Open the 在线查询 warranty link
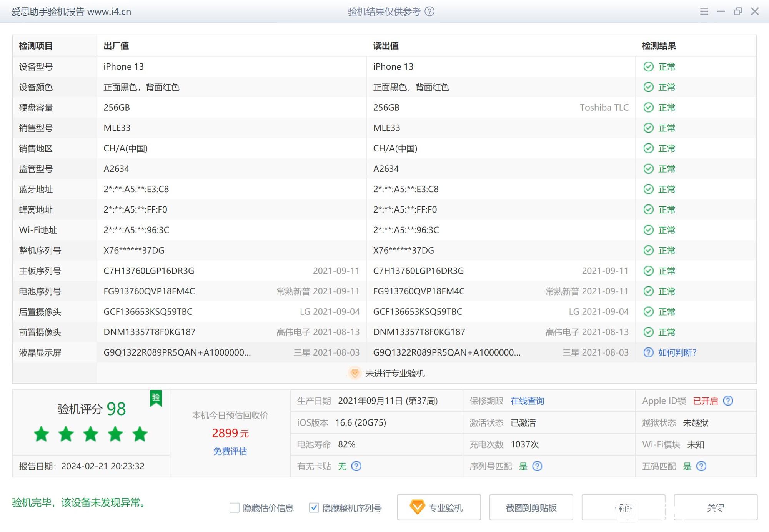The width and height of the screenshot is (769, 532). tap(527, 401)
